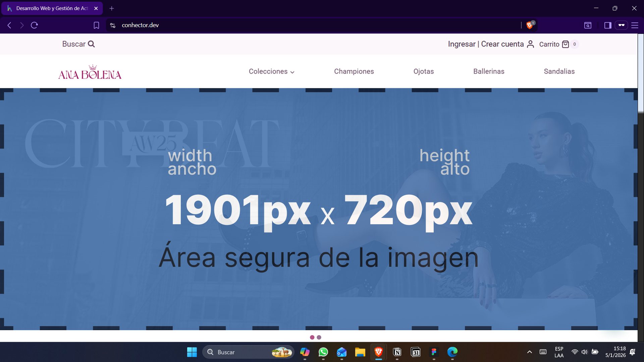644x362 pixels.
Task: Click the Ana Bolena logo
Action: 90,72
